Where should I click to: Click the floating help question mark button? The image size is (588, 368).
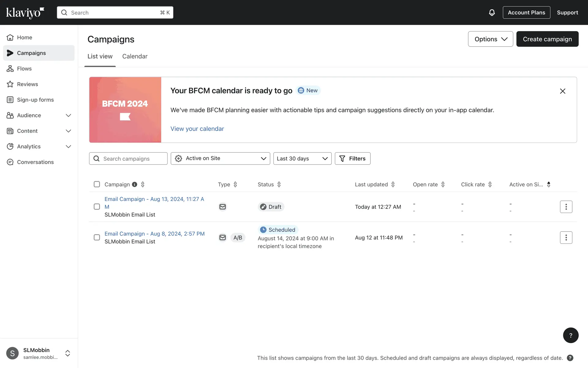[570, 335]
